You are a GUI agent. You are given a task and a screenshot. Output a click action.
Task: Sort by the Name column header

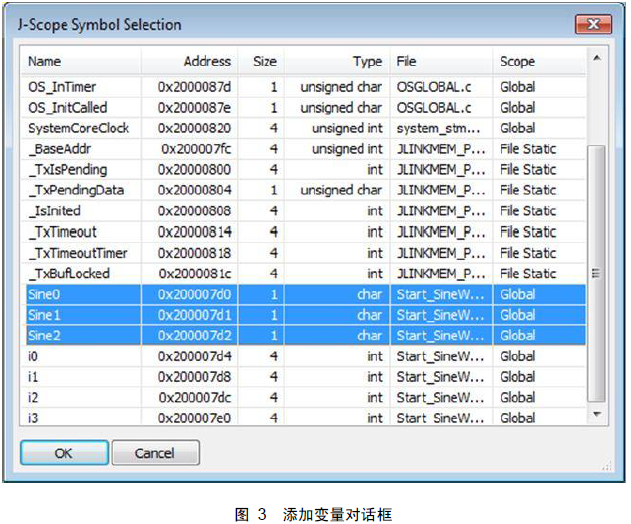(81, 61)
